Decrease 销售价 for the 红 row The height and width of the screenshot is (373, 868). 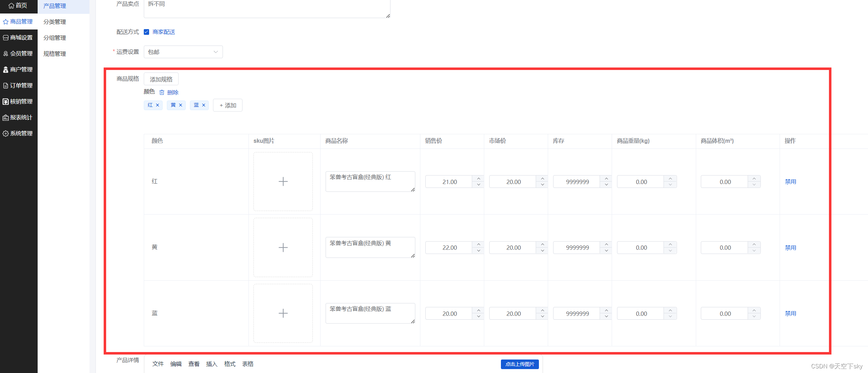479,185
